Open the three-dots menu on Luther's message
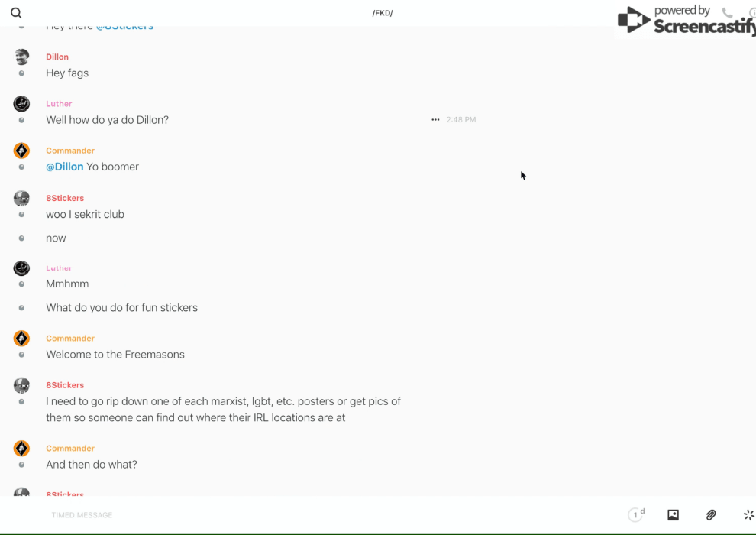756x535 pixels. click(435, 120)
